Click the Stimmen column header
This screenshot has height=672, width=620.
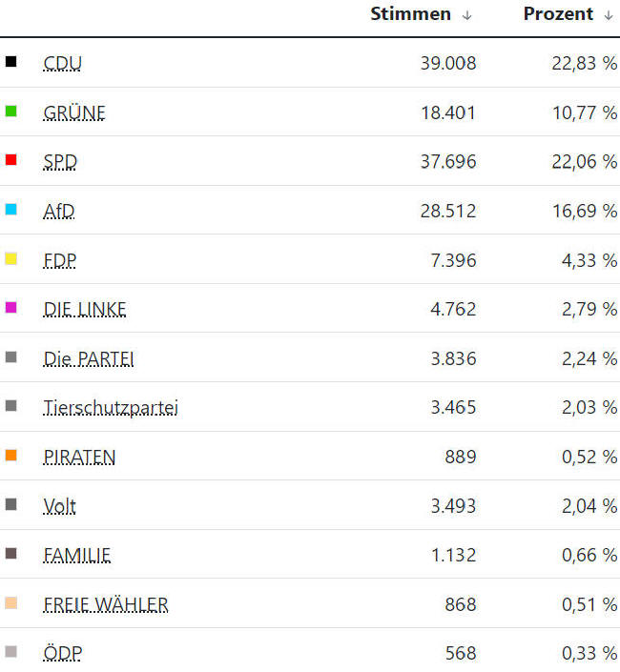tap(411, 13)
